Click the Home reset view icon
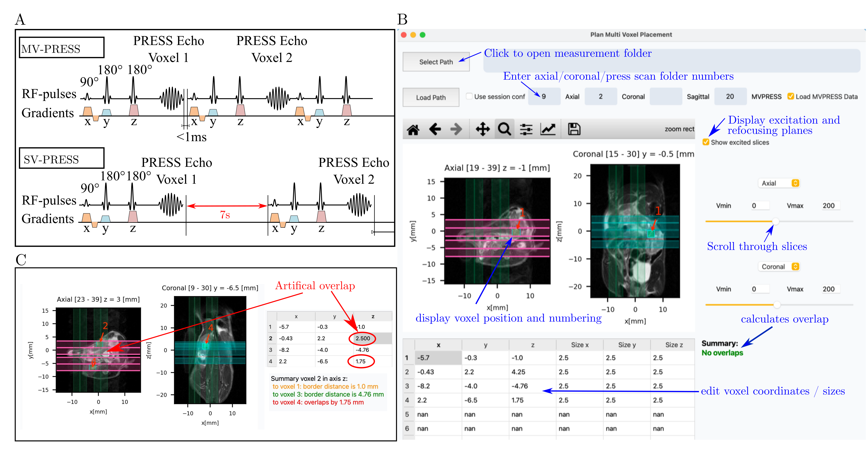This screenshot has width=868, height=450. click(x=413, y=129)
